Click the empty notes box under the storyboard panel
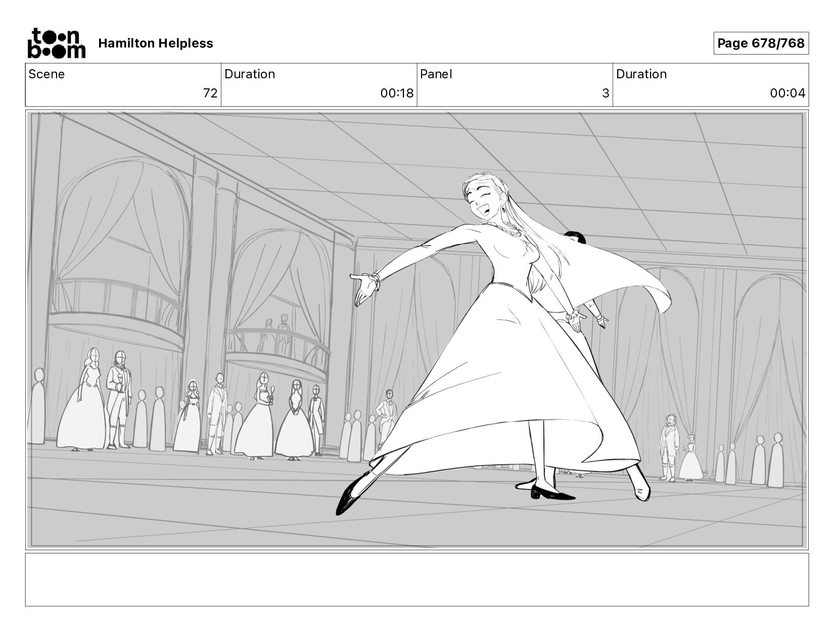 coord(417,580)
